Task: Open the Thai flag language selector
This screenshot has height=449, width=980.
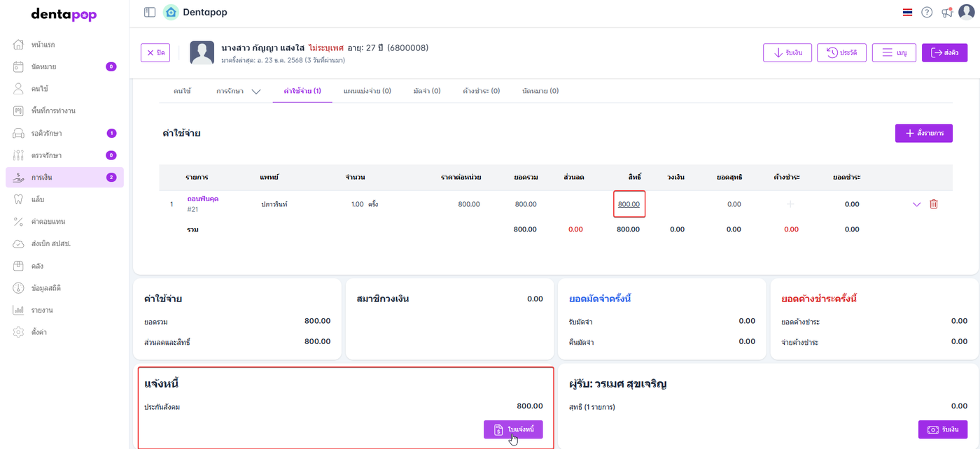Action: click(908, 13)
